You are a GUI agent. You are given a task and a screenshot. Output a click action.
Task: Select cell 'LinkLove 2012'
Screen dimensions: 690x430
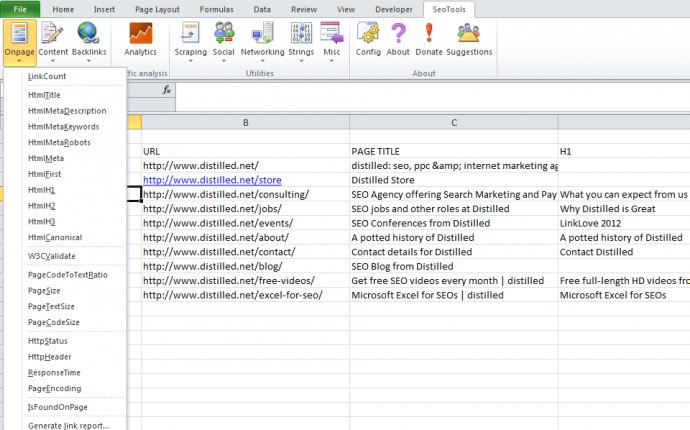coord(624,223)
